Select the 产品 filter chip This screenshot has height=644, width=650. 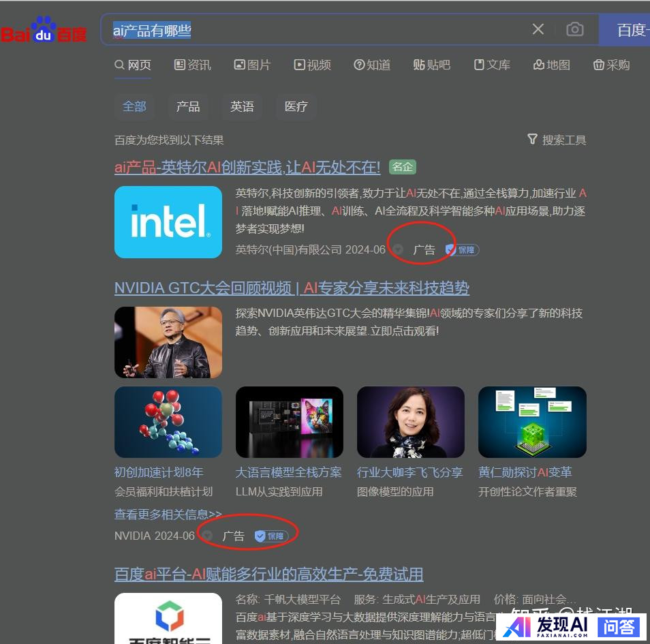coord(188,106)
